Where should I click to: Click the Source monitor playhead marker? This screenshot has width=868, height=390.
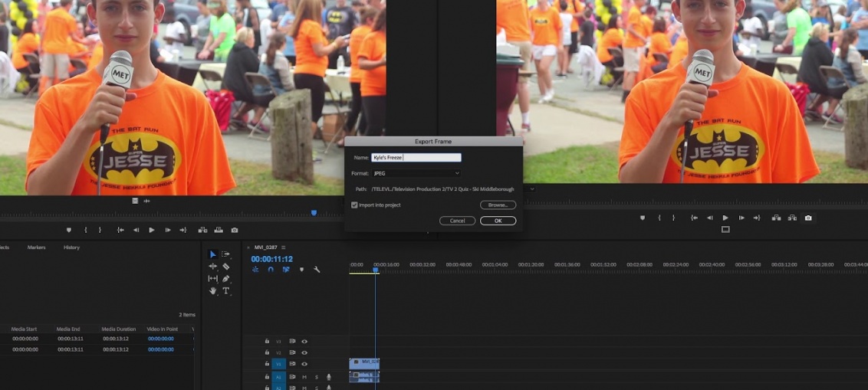click(x=314, y=212)
